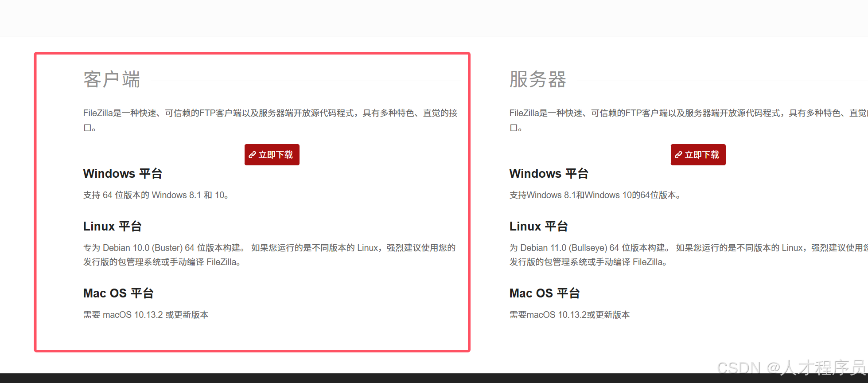868x383 pixels.
Task: Click the text 需要 macOS 10.13.2 或更新版本 under 客户端
Action: (146, 315)
